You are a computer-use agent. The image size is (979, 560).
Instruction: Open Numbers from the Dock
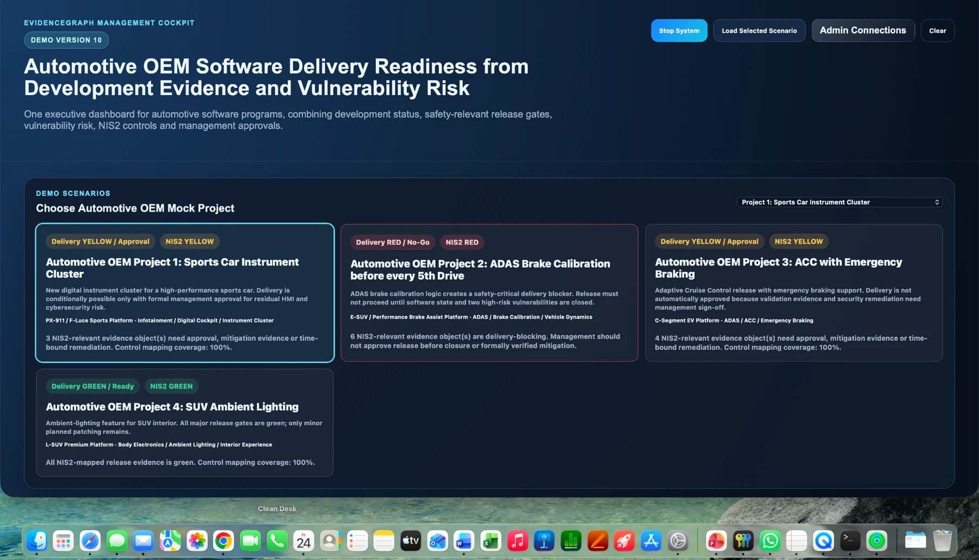coord(571,541)
